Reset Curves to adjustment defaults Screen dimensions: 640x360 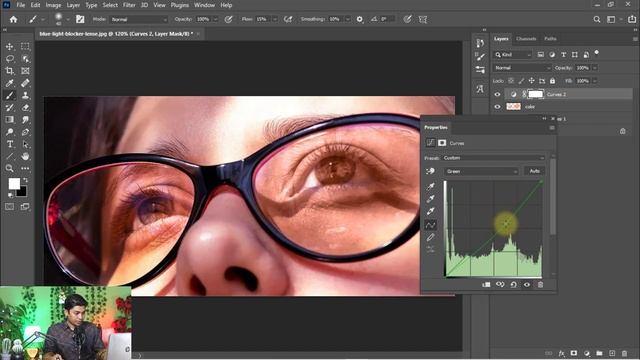coord(513,284)
